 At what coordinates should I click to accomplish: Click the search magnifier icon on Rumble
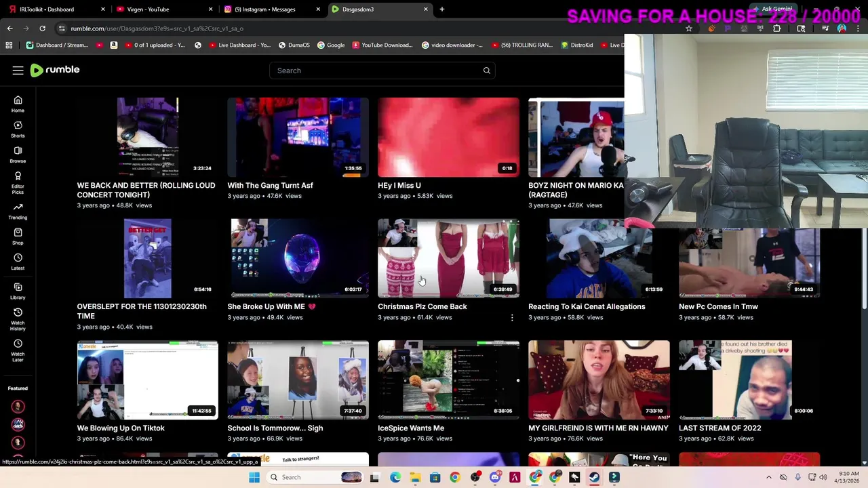click(486, 70)
